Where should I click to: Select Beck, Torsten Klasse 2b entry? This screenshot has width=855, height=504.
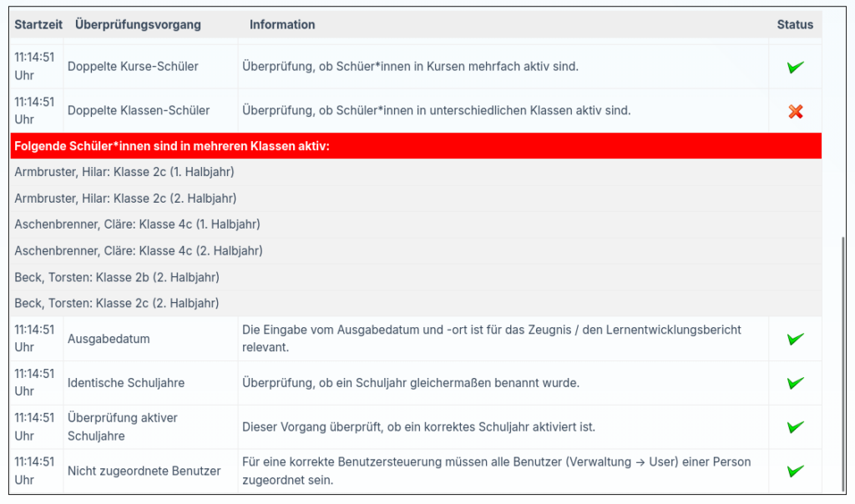[117, 277]
